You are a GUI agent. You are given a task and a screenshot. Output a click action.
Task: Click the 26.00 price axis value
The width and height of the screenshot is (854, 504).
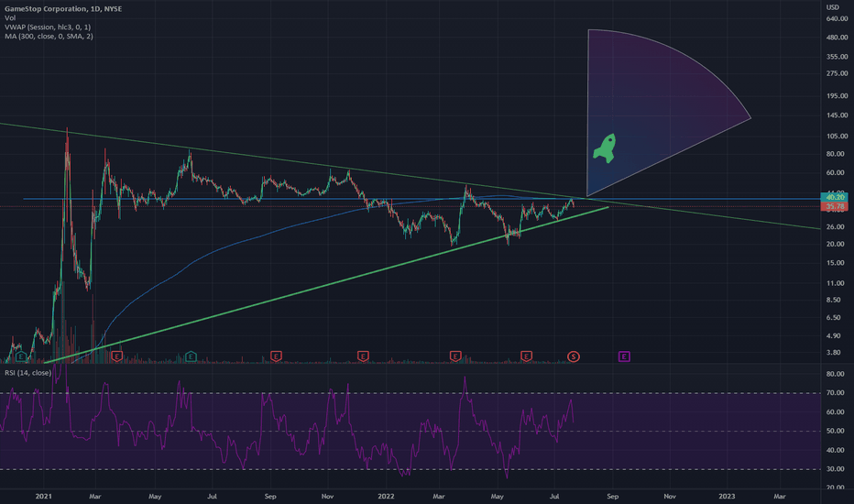[x=836, y=227]
